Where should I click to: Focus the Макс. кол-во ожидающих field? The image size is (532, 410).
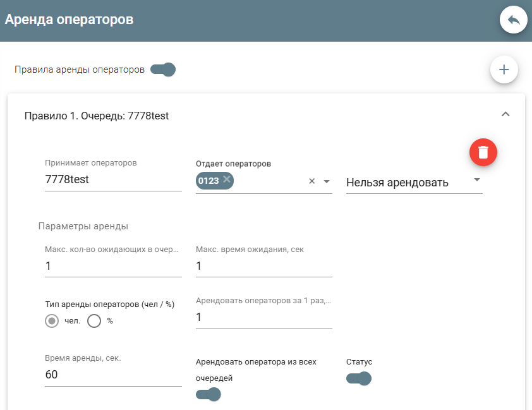(x=113, y=267)
